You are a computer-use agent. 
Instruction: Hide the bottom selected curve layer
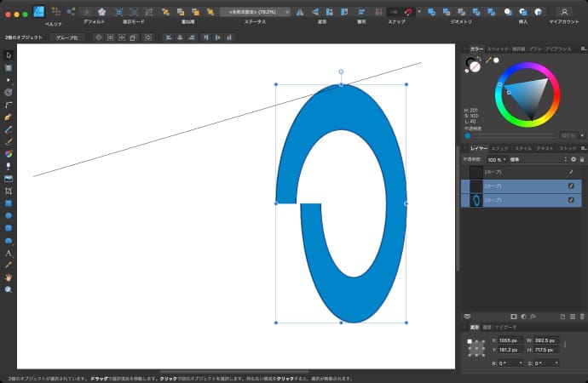click(x=571, y=199)
